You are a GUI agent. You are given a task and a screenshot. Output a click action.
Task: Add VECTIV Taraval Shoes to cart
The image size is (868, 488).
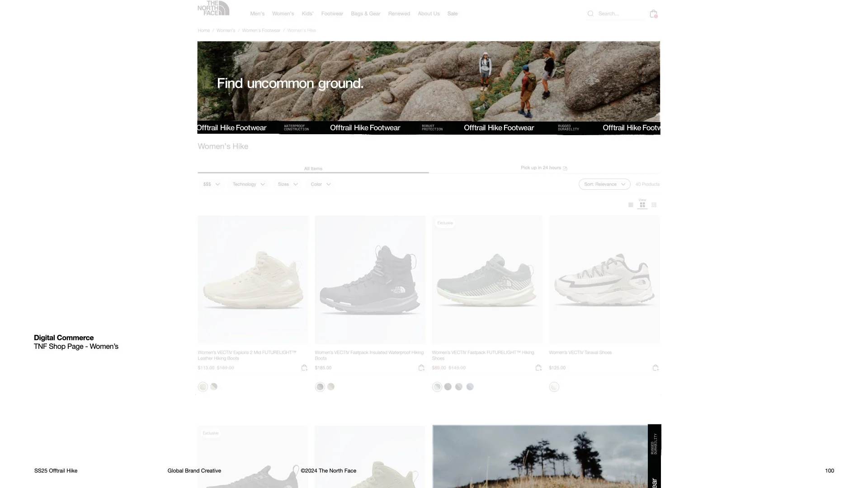[x=656, y=368]
